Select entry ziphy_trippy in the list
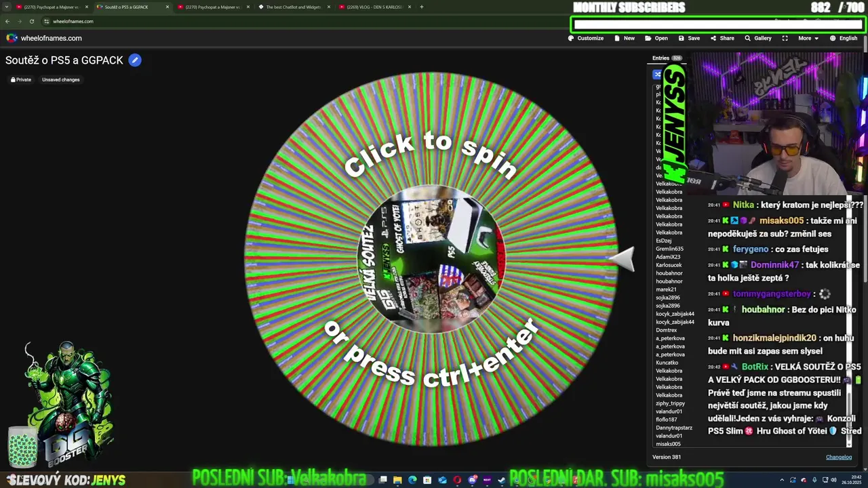Viewport: 868px width, 488px height. (671, 403)
